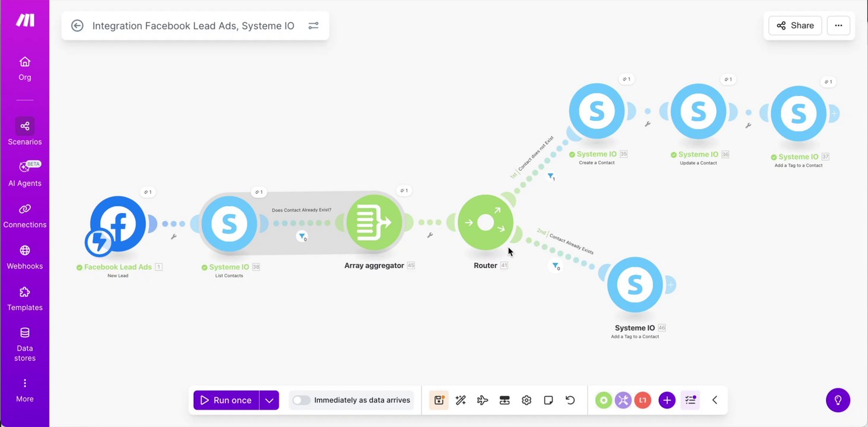Click wrench between Create and Update Contact
The width and height of the screenshot is (868, 427).
pyautogui.click(x=647, y=124)
